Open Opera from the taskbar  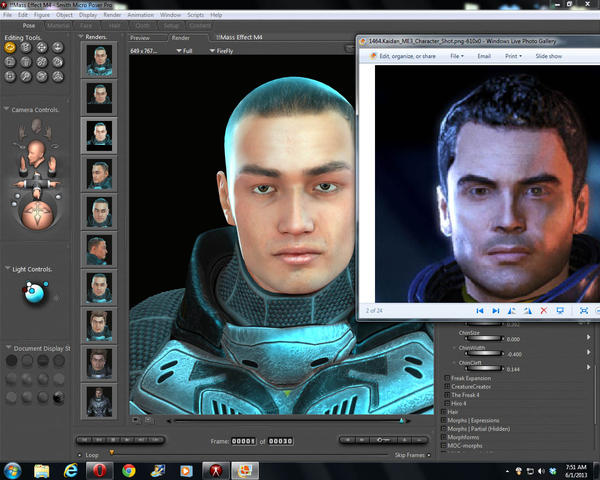[x=99, y=471]
